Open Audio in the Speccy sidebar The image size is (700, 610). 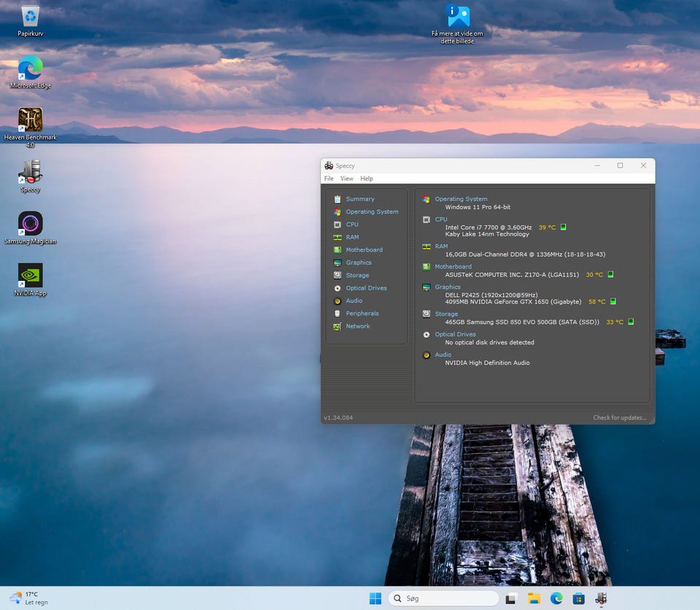tap(354, 301)
